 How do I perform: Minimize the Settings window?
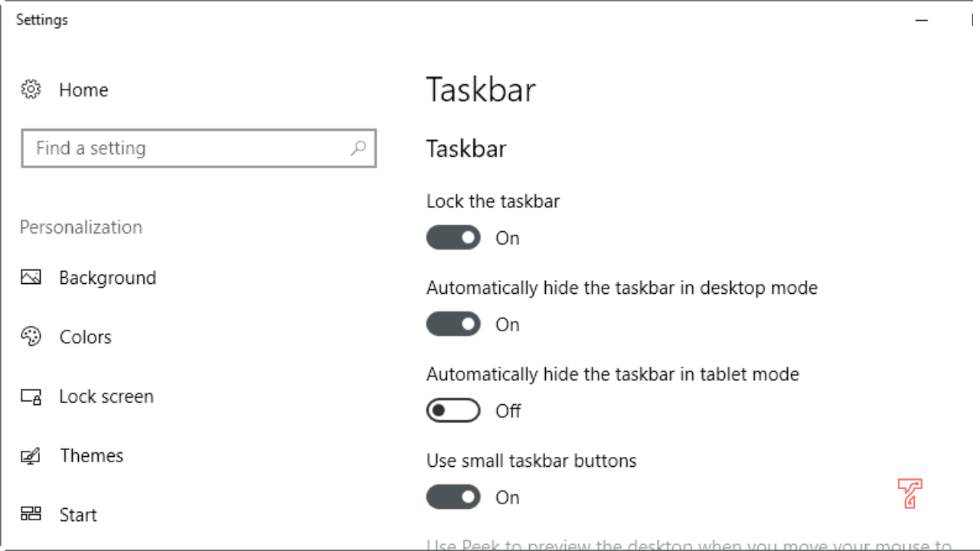[x=922, y=21]
